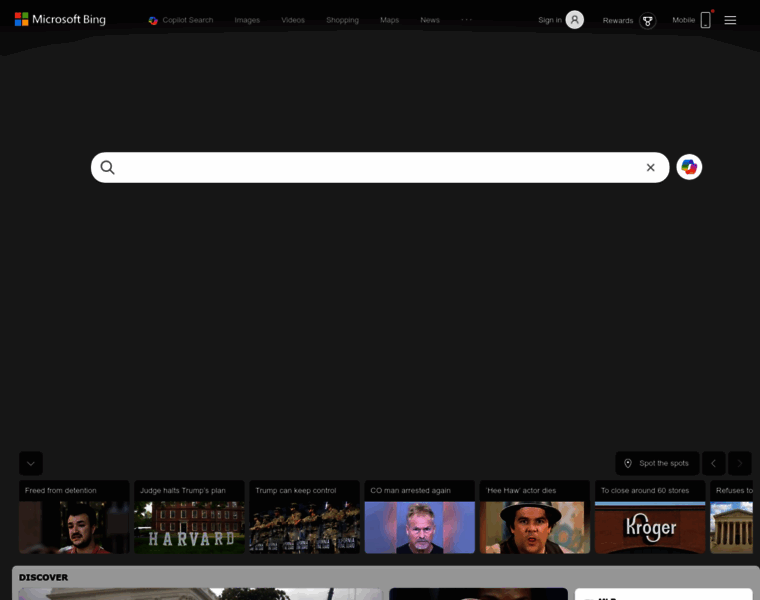Go to previous homepage image arrow
The height and width of the screenshot is (600, 760).
pyautogui.click(x=713, y=463)
